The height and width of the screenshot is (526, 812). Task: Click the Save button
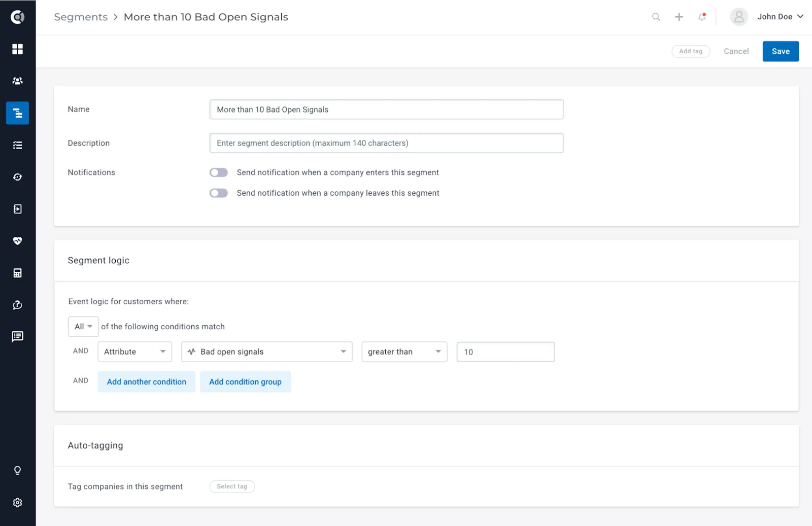[781, 51]
